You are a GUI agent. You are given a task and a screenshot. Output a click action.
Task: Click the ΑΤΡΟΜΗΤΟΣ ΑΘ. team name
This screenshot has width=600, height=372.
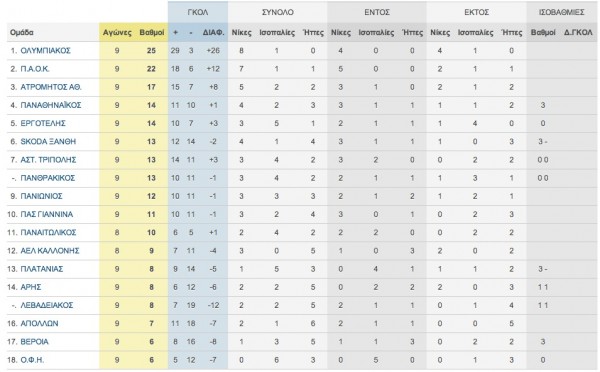pyautogui.click(x=51, y=87)
